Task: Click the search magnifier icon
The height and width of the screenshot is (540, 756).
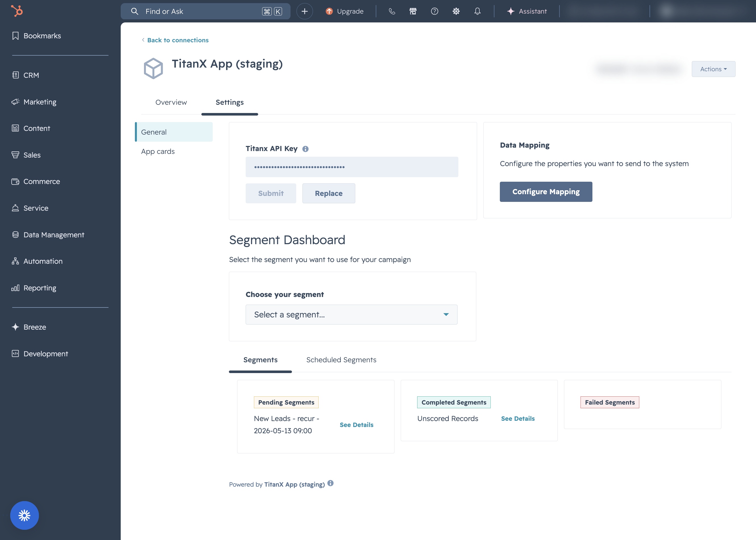Action: (134, 11)
